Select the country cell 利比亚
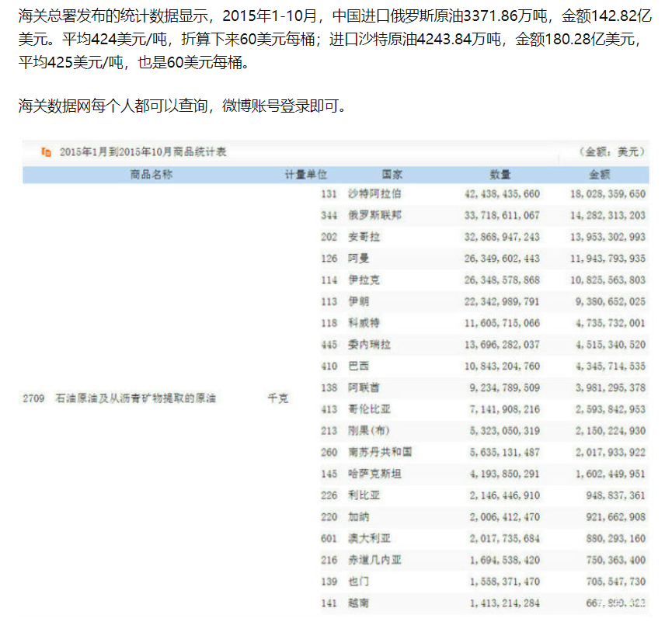The width and height of the screenshot is (672, 622). [x=364, y=495]
